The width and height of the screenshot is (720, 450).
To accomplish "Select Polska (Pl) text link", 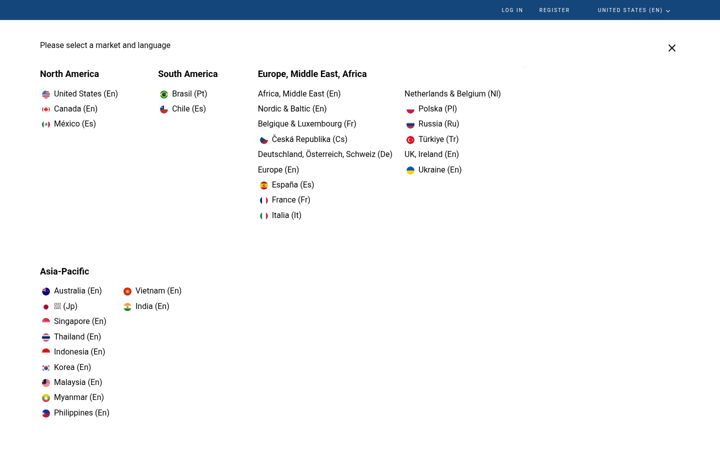I will point(438,109).
